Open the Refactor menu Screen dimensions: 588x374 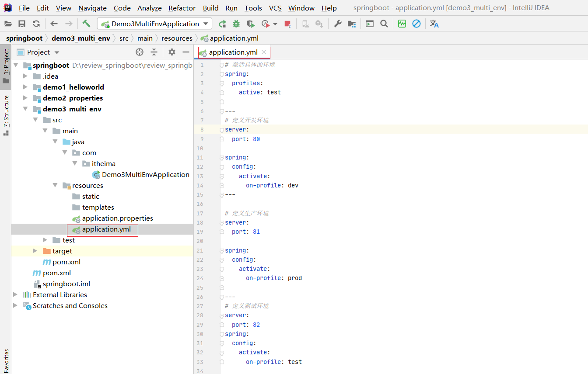click(x=182, y=8)
